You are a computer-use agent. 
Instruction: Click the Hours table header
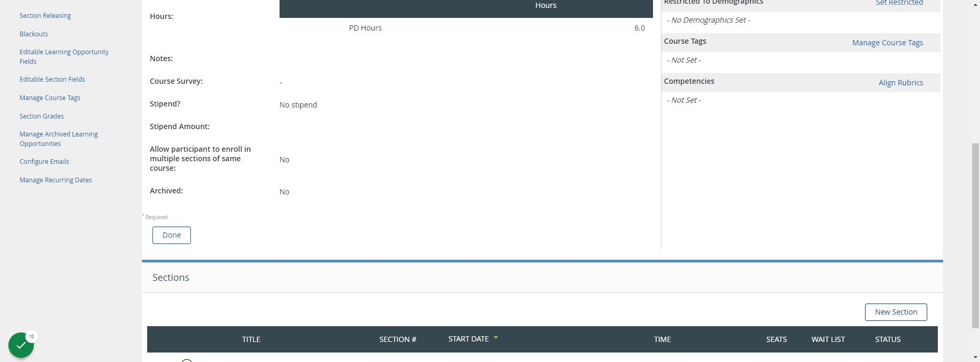click(545, 5)
